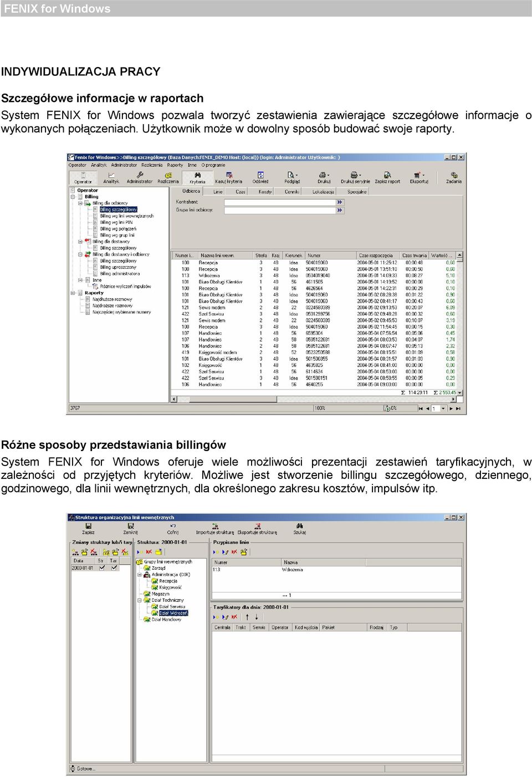Screen dimensions: 532x777
Task: Collapse the Dział Techniczny group
Action: [140, 600]
